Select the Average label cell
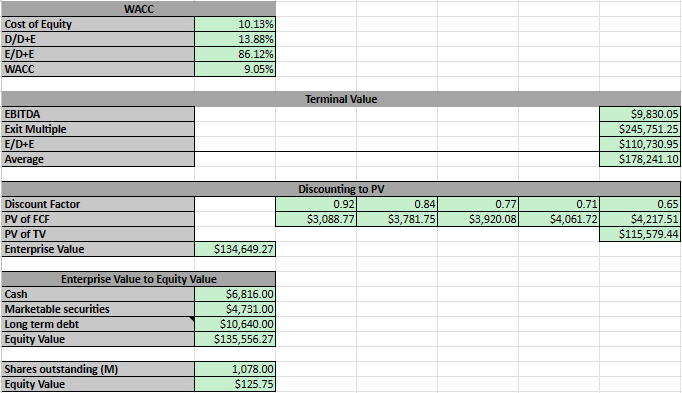The height and width of the screenshot is (393, 682). click(x=98, y=159)
